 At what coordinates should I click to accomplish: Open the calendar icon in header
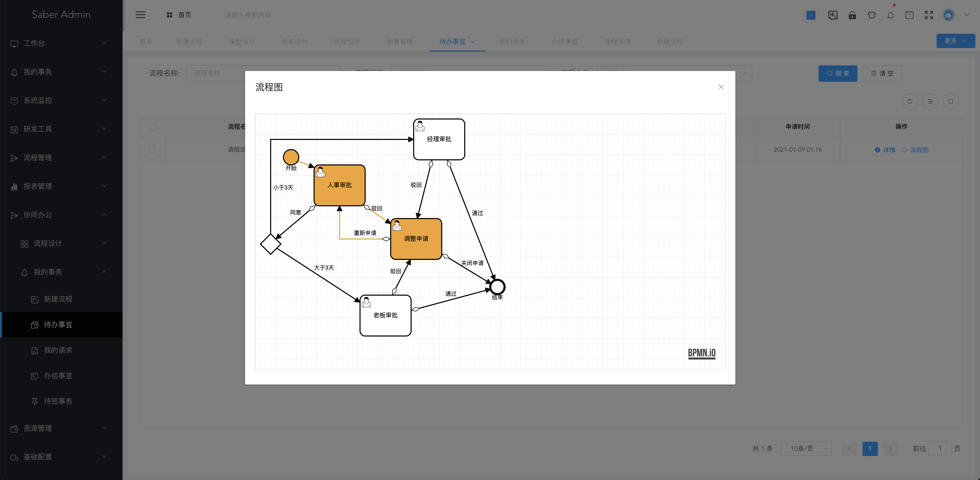point(910,15)
